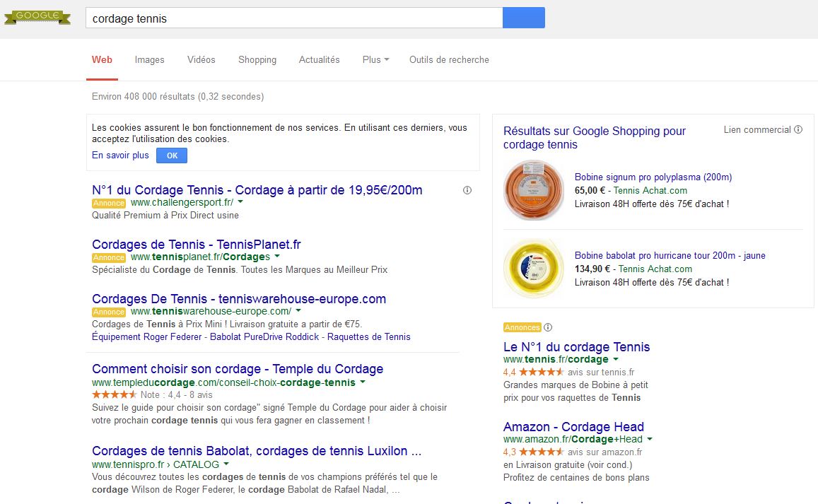This screenshot has width=818, height=504.
Task: Click the blue search button
Action: click(x=524, y=18)
